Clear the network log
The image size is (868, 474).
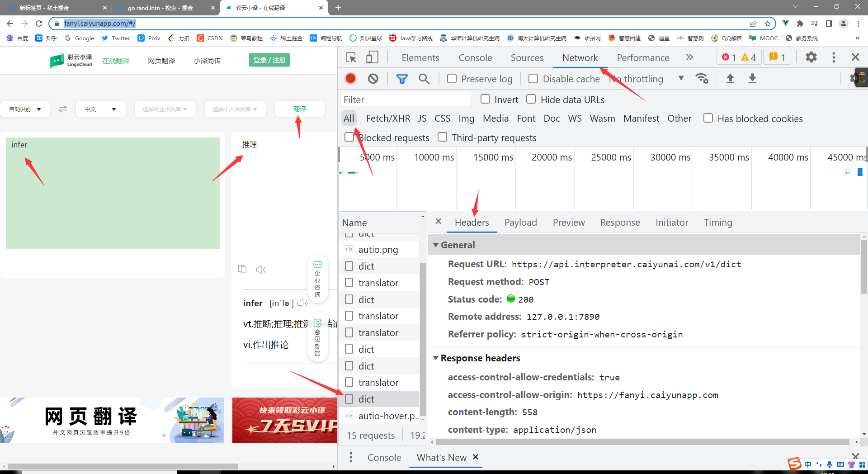click(x=373, y=79)
